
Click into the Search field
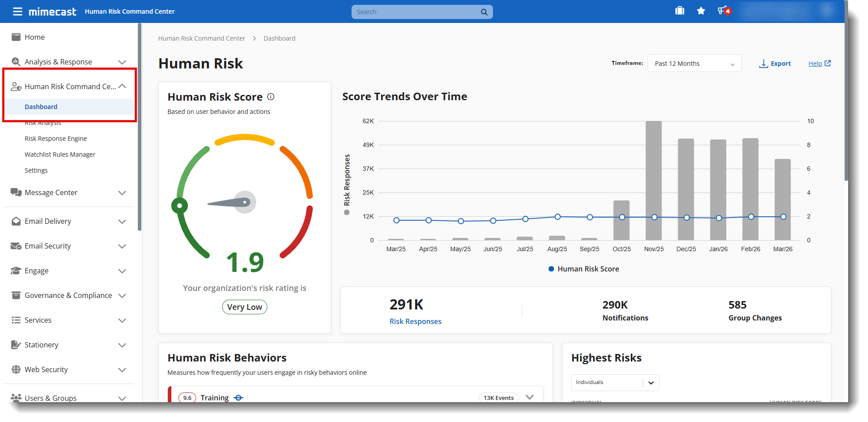(x=415, y=12)
